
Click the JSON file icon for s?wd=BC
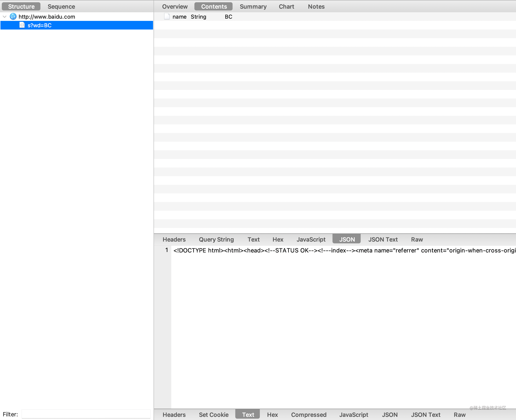tap(22, 25)
